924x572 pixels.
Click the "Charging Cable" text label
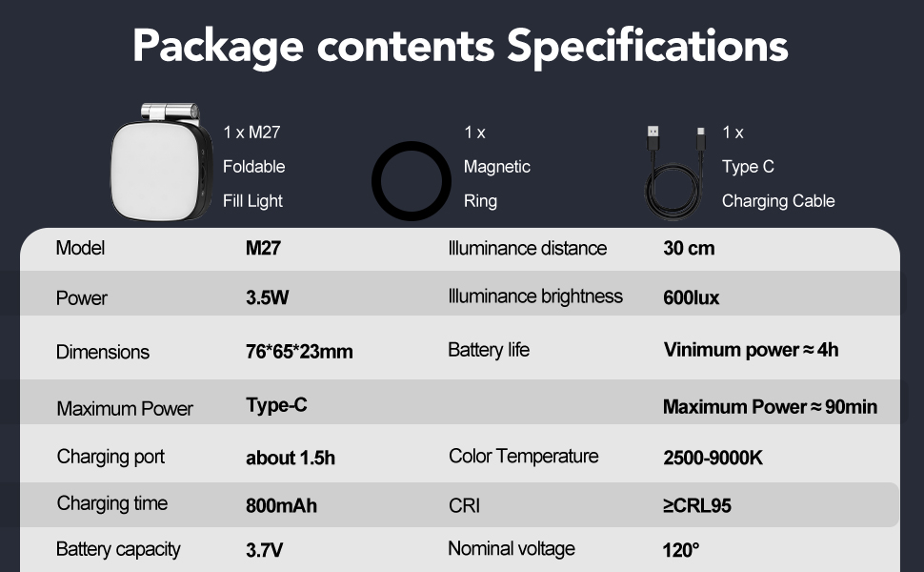777,201
